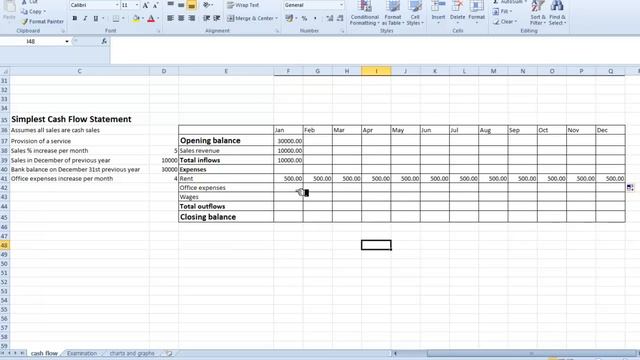Increase decimal places

(330, 18)
